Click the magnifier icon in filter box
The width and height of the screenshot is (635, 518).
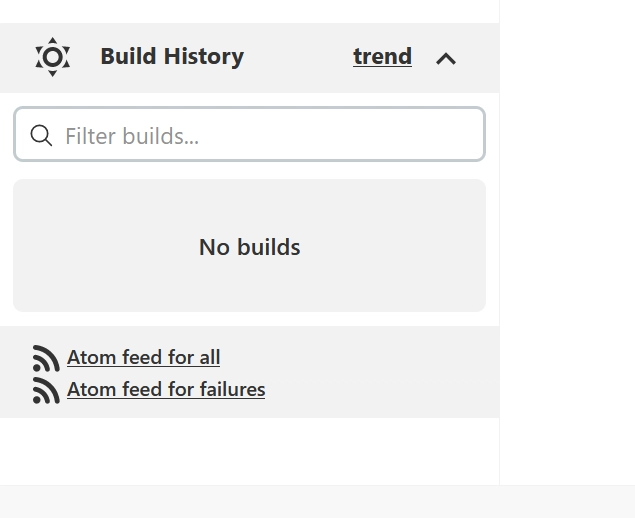41,135
